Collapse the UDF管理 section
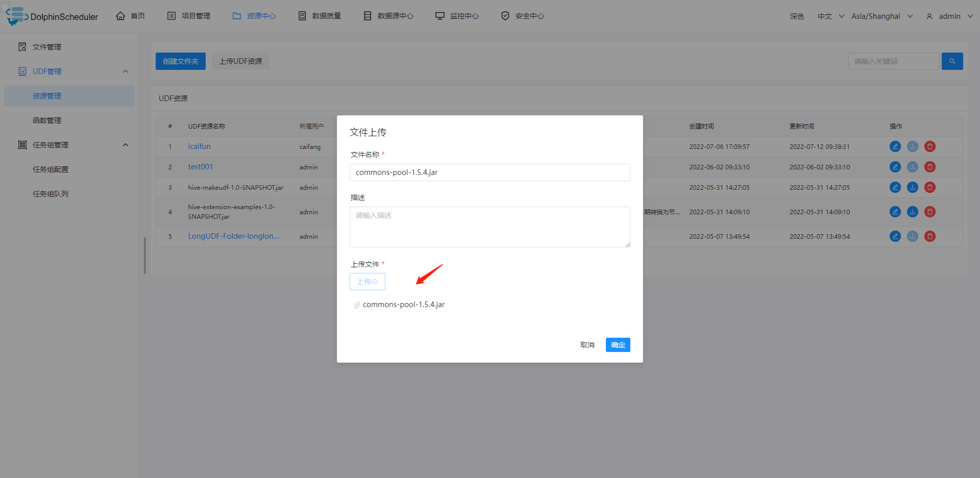980x478 pixels. pos(125,71)
